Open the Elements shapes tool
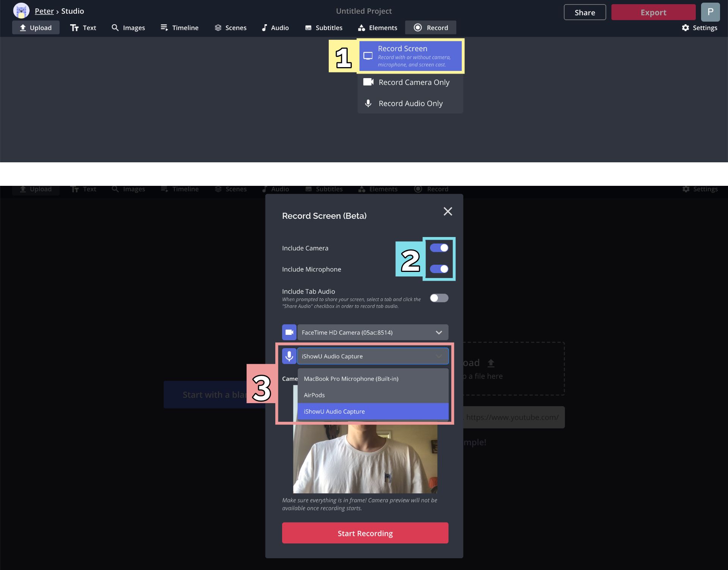The image size is (728, 570). (x=377, y=28)
